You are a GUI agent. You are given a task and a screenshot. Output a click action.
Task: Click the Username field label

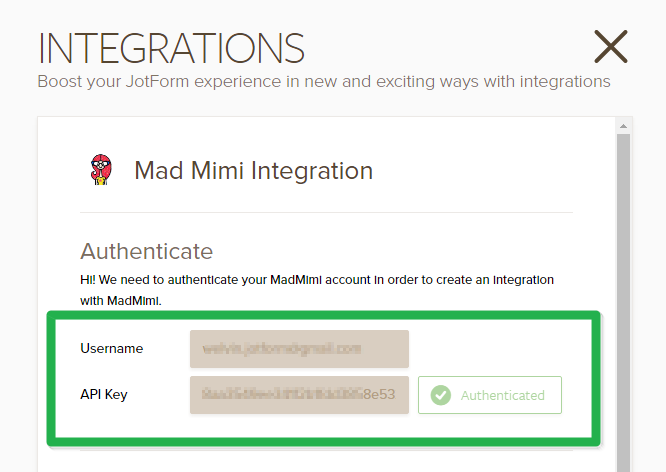tap(112, 349)
